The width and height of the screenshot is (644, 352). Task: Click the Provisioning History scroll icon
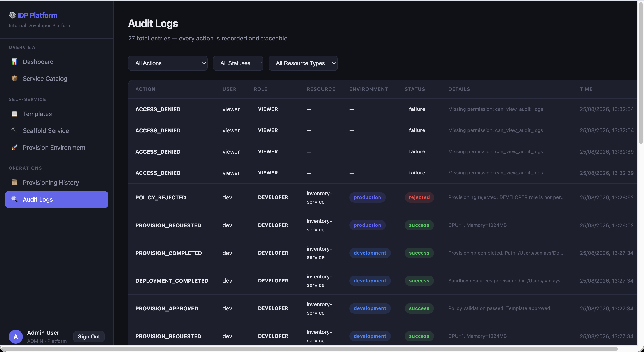14,182
